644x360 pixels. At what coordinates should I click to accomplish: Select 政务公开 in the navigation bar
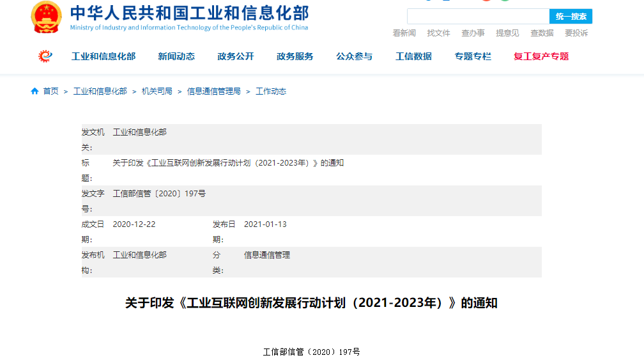click(x=236, y=56)
